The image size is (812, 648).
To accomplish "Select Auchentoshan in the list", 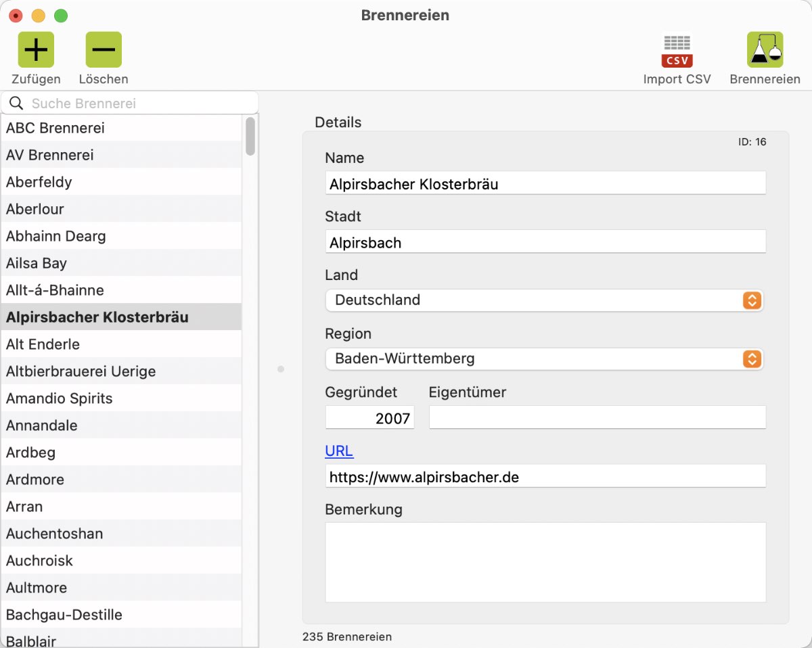I will (121, 534).
